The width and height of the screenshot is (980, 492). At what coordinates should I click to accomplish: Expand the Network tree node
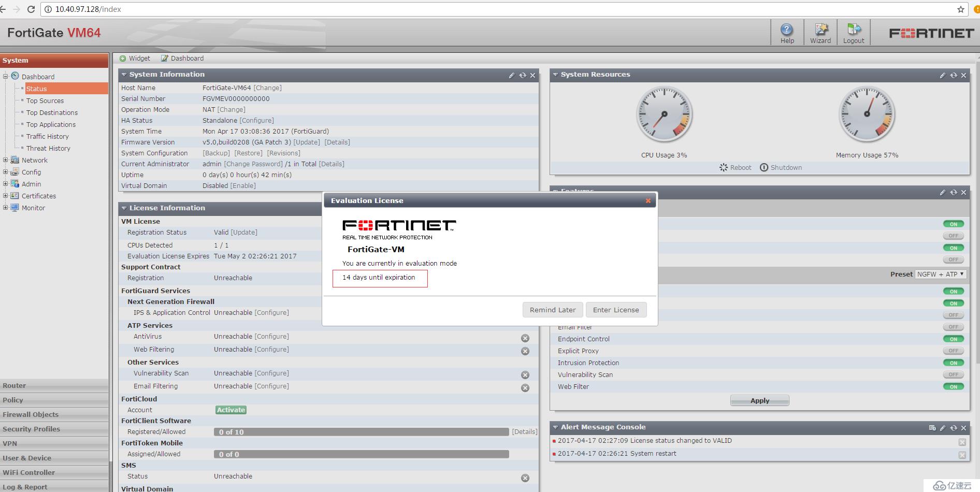click(x=6, y=160)
